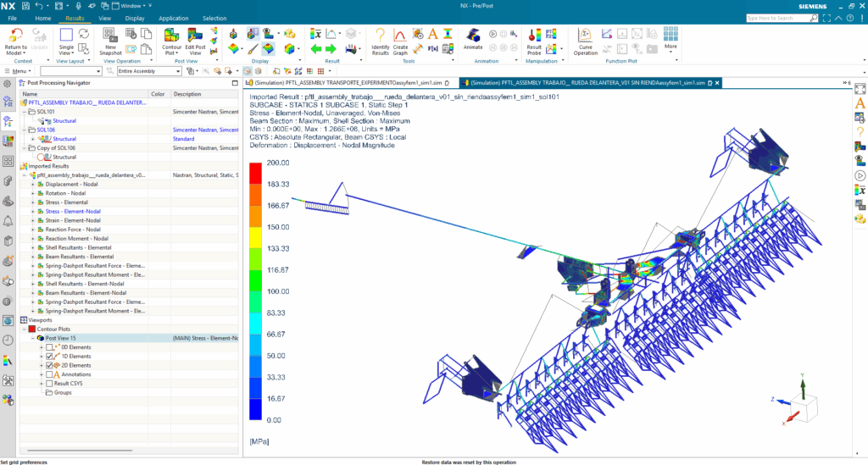The image size is (868, 465).
Task: Click the orange 'A' icon in right sidebar
Action: [860, 102]
